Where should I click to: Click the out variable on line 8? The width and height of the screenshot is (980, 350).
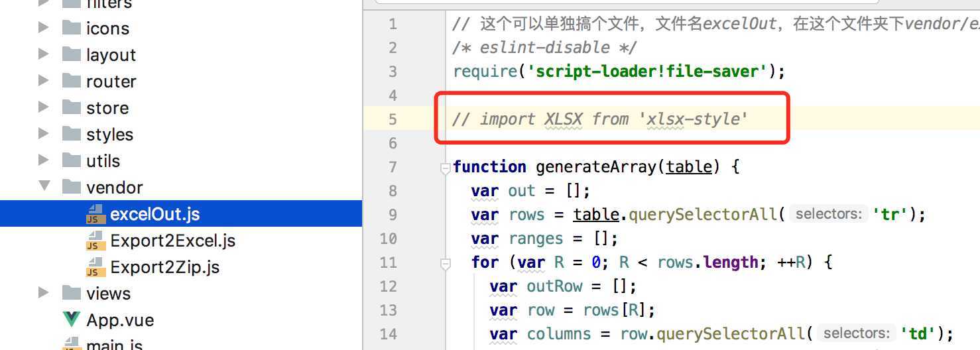coord(522,191)
